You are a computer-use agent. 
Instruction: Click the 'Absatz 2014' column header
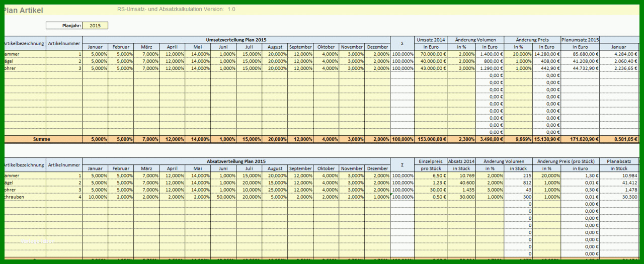(461, 161)
